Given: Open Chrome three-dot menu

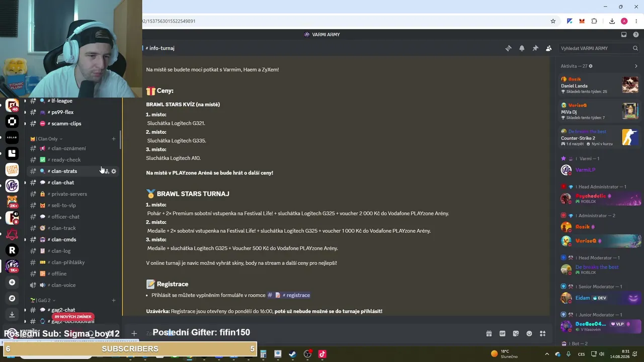Looking at the screenshot, I should (636, 21).
